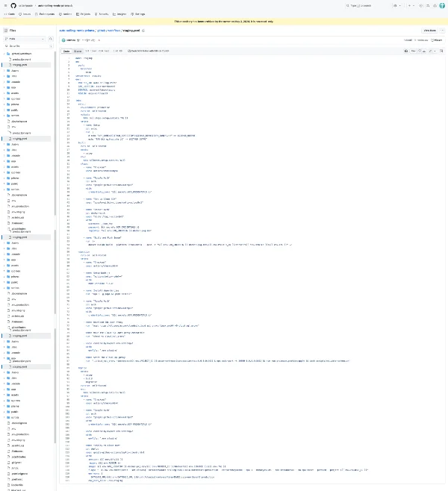
Task: Open the more file actions ellipsis menu
Action: coord(442,31)
